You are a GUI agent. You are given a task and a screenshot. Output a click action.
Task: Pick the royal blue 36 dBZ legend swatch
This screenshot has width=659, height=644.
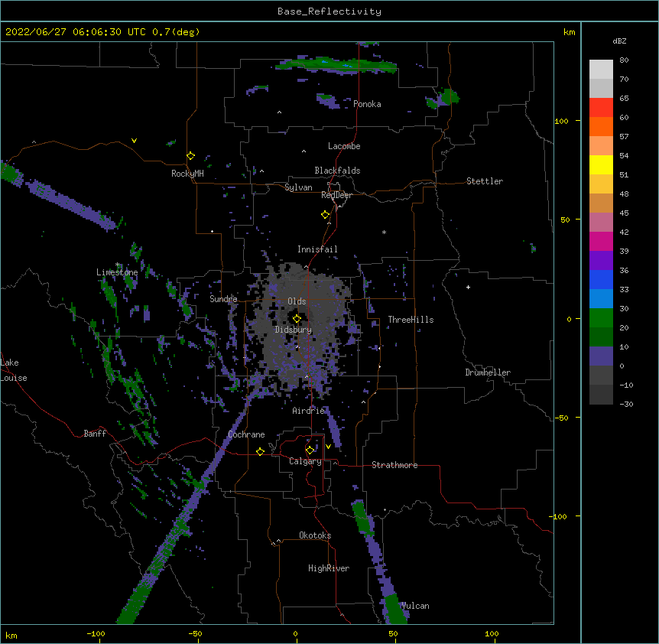(x=601, y=279)
